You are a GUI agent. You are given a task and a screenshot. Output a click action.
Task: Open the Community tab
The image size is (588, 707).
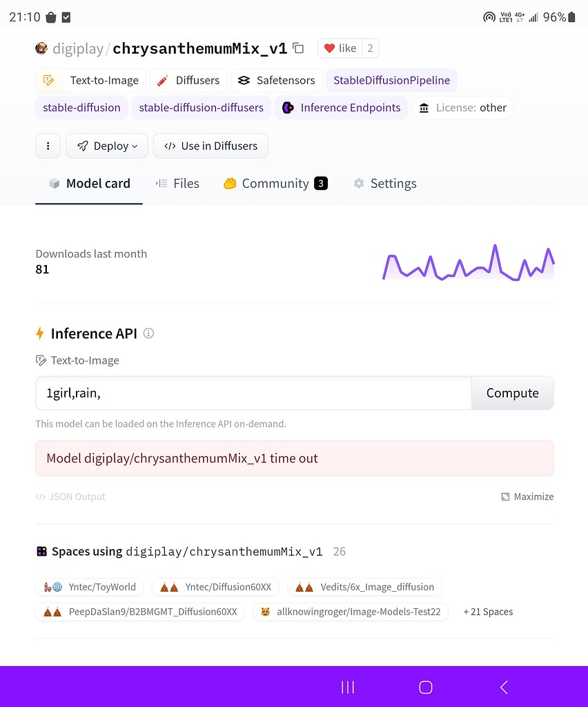(x=275, y=183)
